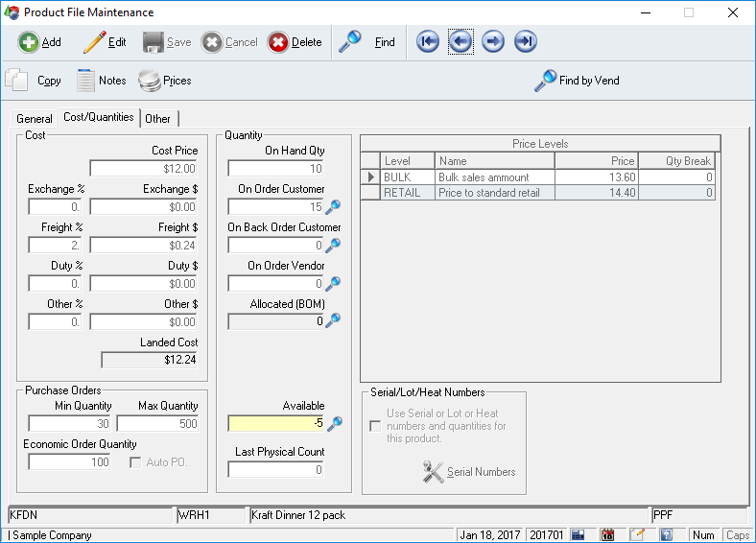Click the Min Quantity input field
Image resolution: width=756 pixels, height=543 pixels.
[x=69, y=423]
